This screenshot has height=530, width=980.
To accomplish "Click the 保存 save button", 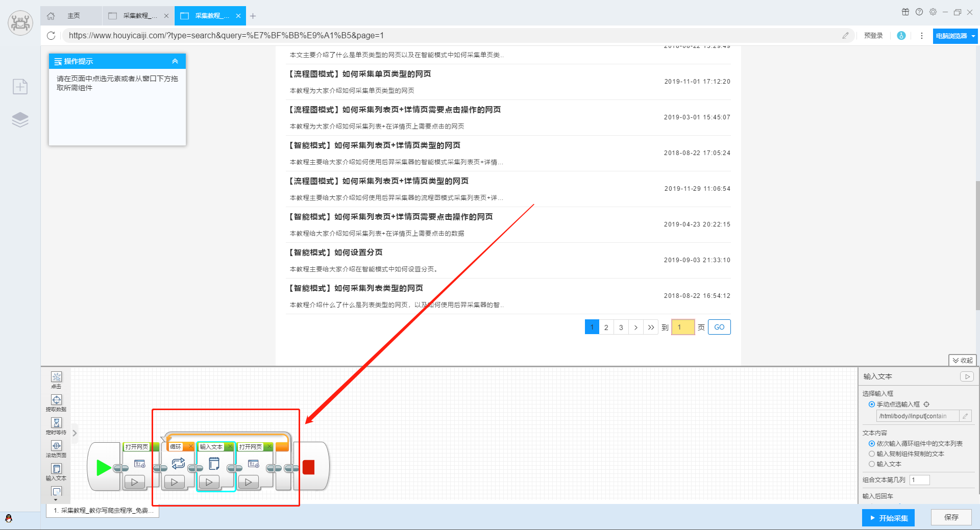I will (x=951, y=517).
